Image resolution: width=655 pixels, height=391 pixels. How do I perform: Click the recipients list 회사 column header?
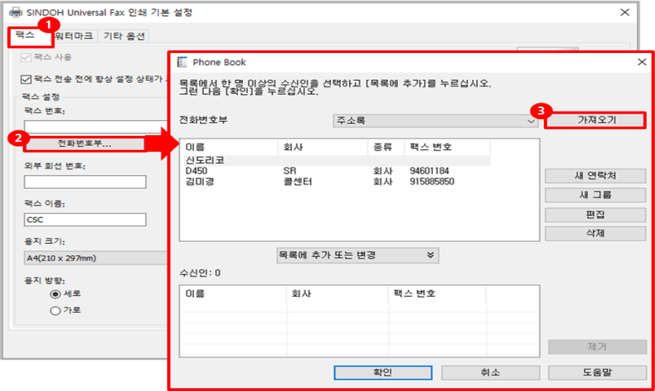pos(338,294)
